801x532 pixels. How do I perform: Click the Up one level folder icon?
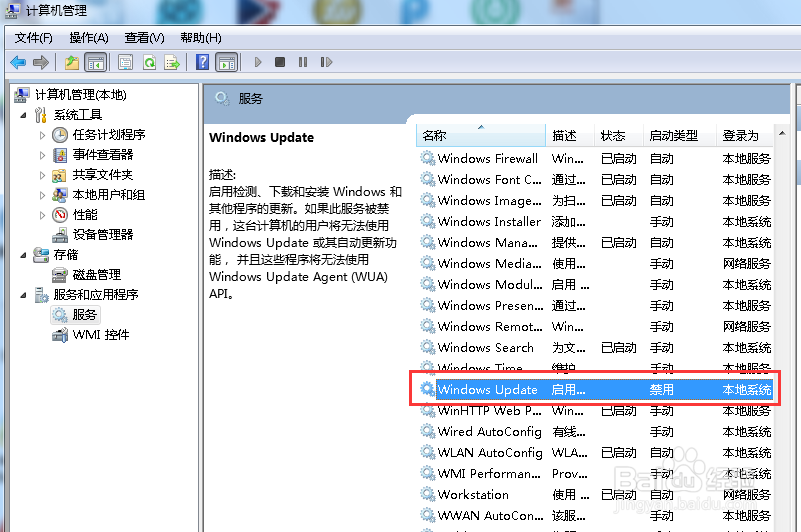[x=72, y=62]
